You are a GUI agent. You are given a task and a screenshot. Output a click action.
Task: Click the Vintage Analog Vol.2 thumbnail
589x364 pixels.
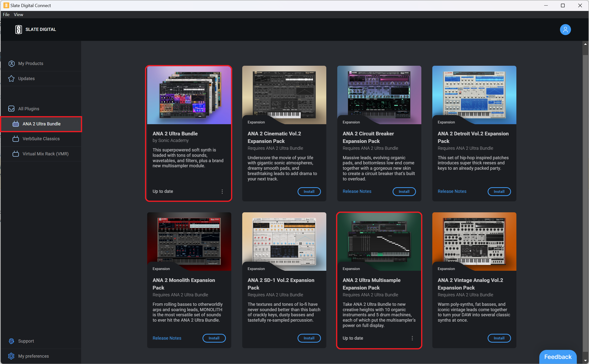(474, 242)
